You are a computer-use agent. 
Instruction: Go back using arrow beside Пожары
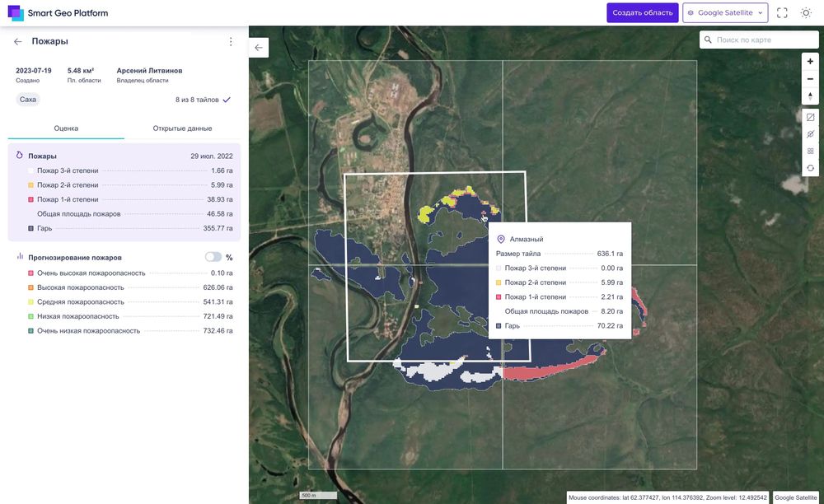point(18,41)
